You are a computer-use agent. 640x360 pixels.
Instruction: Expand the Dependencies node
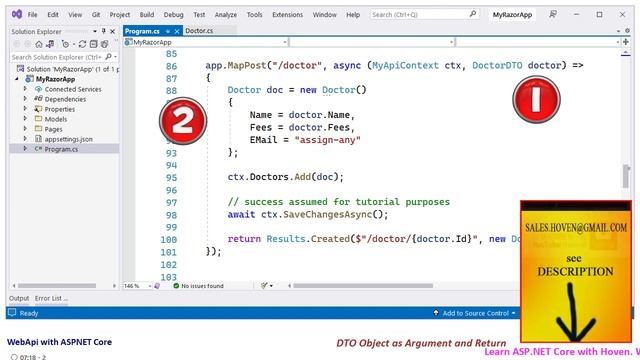[x=25, y=99]
